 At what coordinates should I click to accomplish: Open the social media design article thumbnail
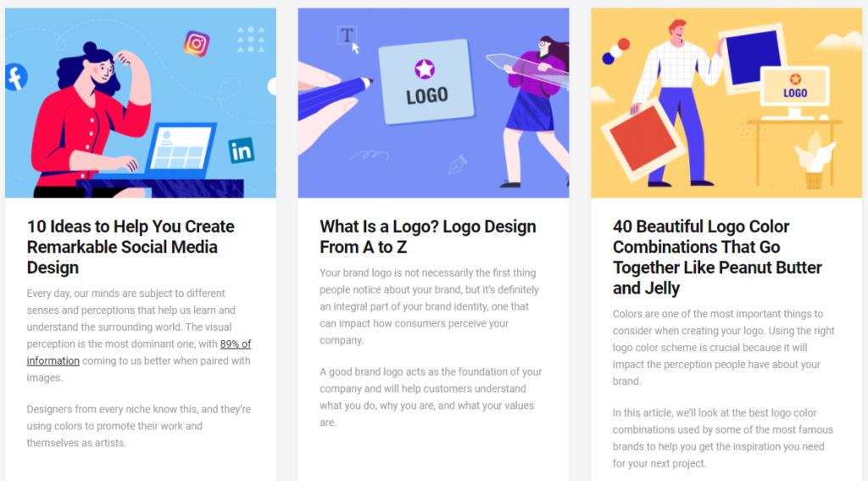141,103
